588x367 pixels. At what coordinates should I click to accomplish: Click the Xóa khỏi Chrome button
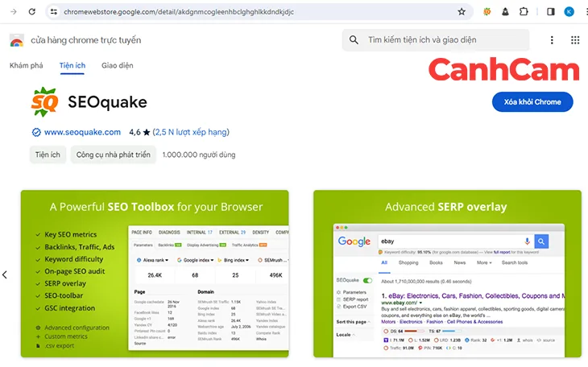pos(532,102)
